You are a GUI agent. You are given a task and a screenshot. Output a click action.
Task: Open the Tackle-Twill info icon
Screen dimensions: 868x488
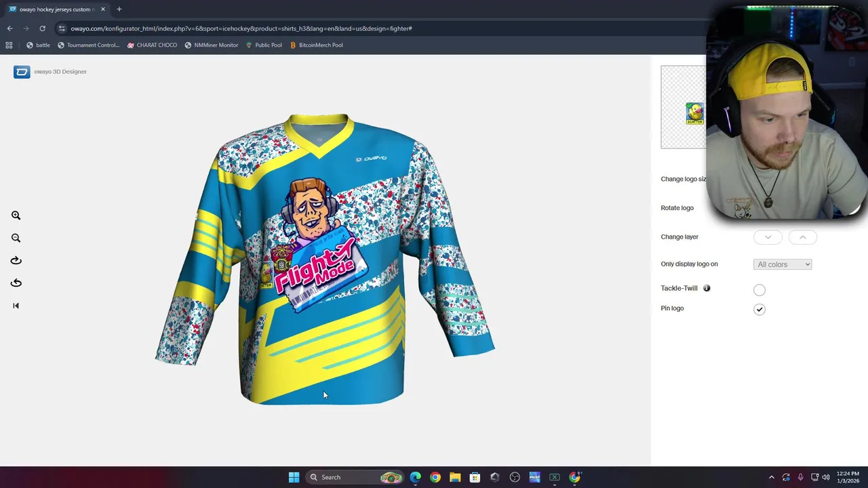pyautogui.click(x=707, y=288)
